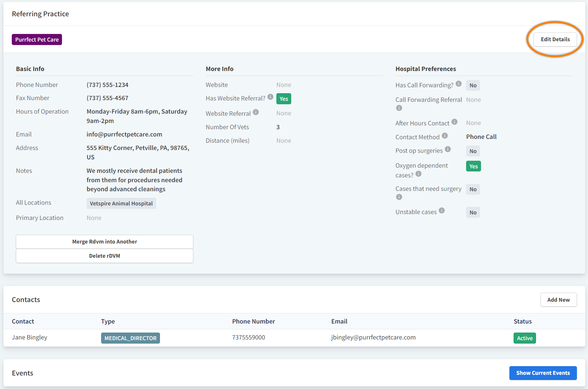588x389 pixels.
Task: Click the Delete rDVM button
Action: (x=104, y=256)
